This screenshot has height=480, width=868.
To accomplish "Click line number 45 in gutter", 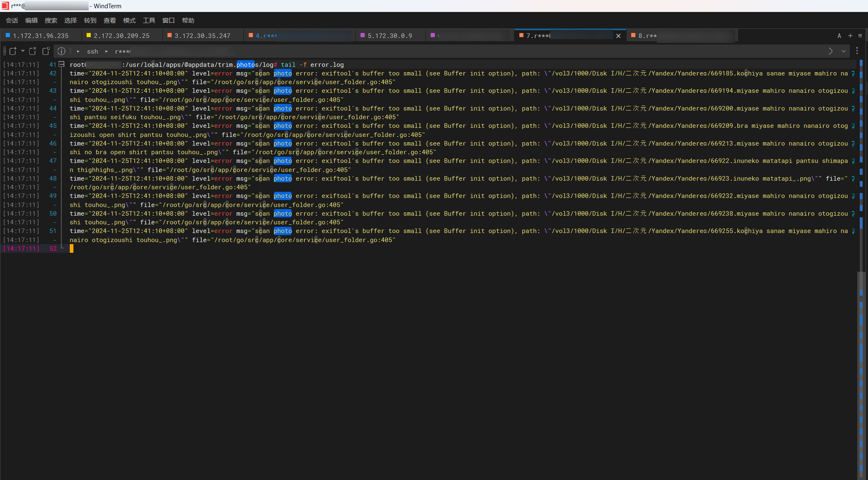I will pos(53,126).
